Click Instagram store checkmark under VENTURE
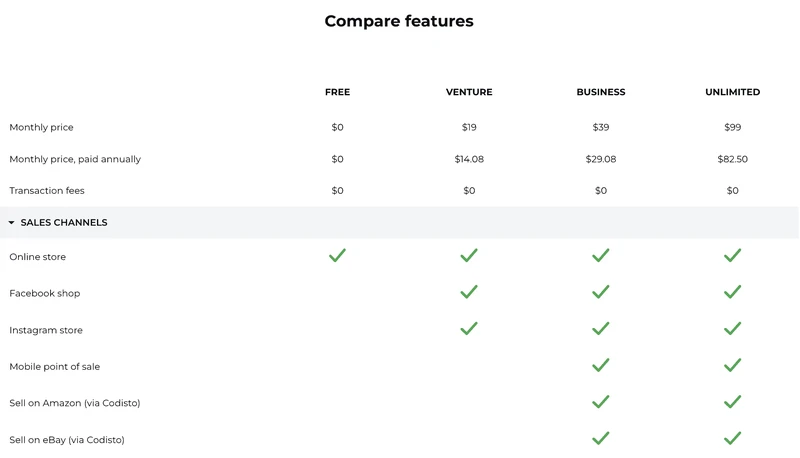800x458 pixels. pyautogui.click(x=469, y=328)
